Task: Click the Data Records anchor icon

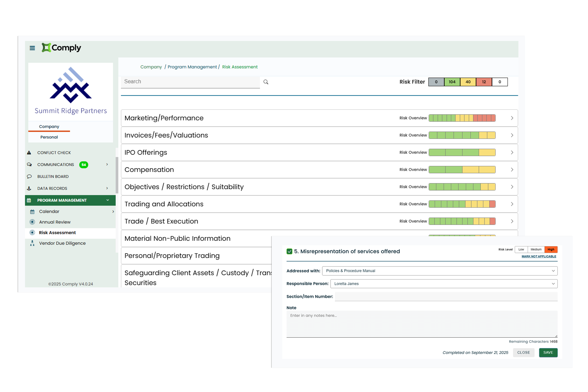Action: (29, 188)
